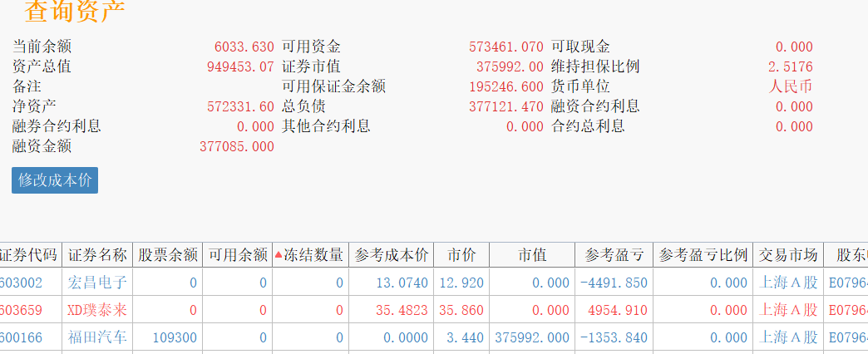This screenshot has height=354, width=868.
Task: Select the 可用余额 column header
Action: click(x=238, y=255)
